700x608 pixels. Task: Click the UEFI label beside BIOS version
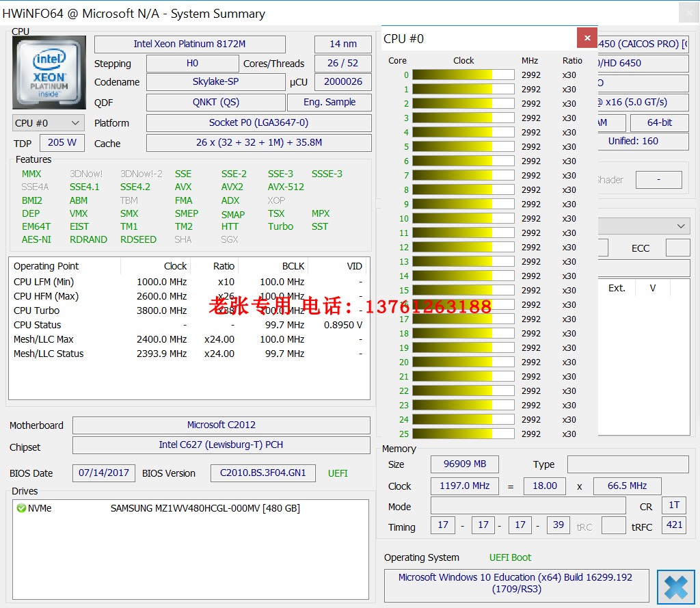point(338,473)
